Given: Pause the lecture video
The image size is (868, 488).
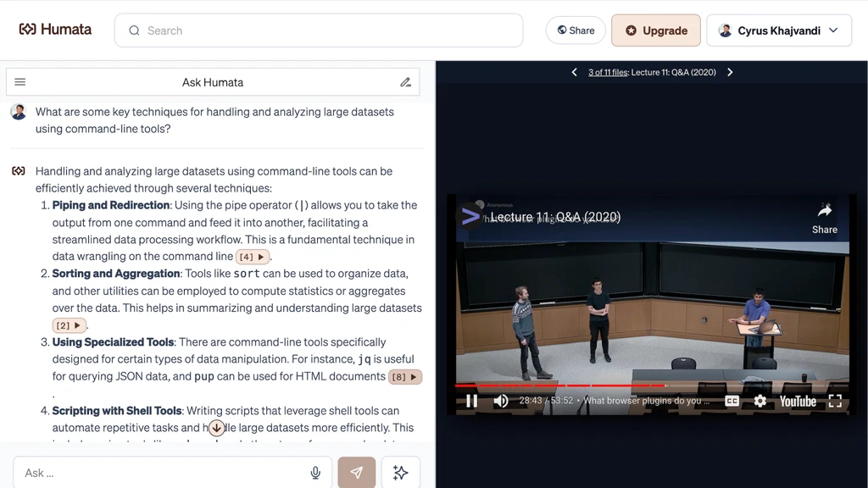Looking at the screenshot, I should [x=472, y=401].
